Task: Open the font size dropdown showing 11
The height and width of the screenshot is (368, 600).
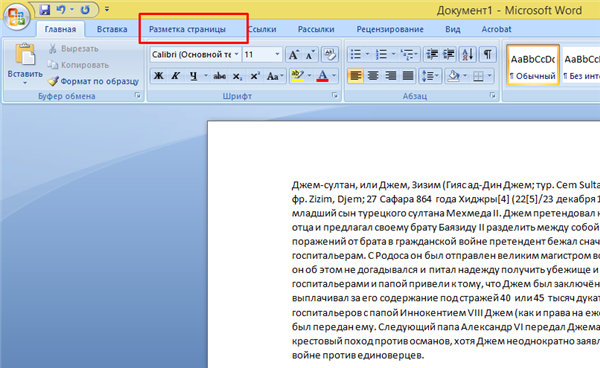Action: click(277, 55)
